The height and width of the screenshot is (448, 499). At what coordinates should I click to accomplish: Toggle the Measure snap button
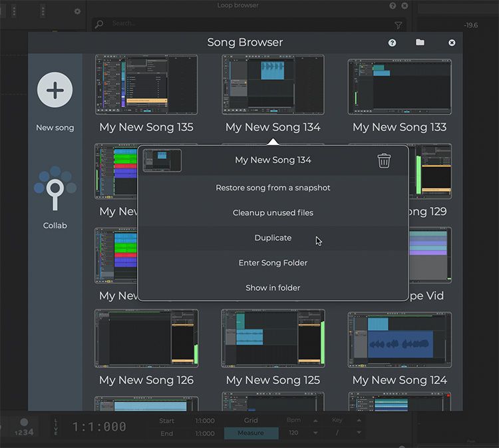point(250,433)
